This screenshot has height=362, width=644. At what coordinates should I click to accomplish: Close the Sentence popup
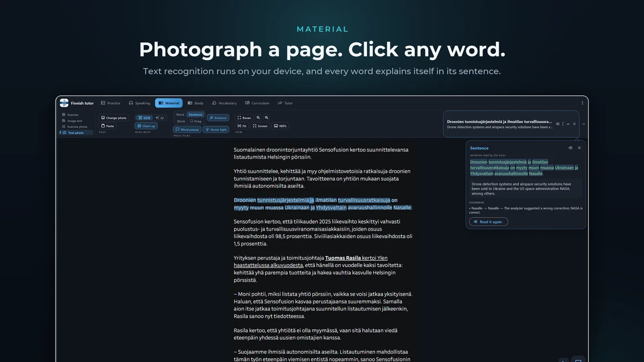click(579, 148)
